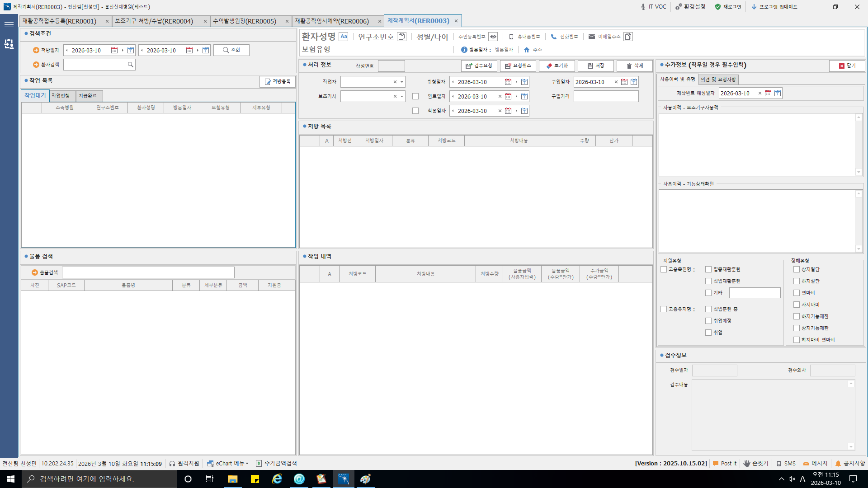Open Post It from the status bar

(725, 463)
